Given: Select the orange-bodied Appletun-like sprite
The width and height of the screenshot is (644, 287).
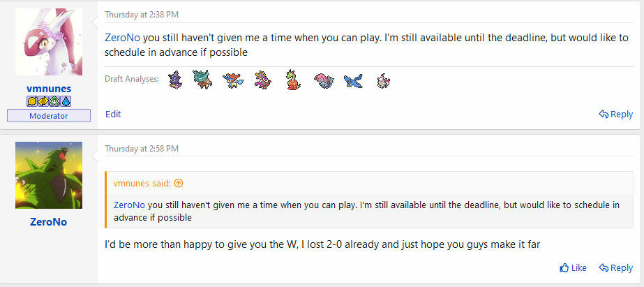Looking at the screenshot, I should point(292,80).
